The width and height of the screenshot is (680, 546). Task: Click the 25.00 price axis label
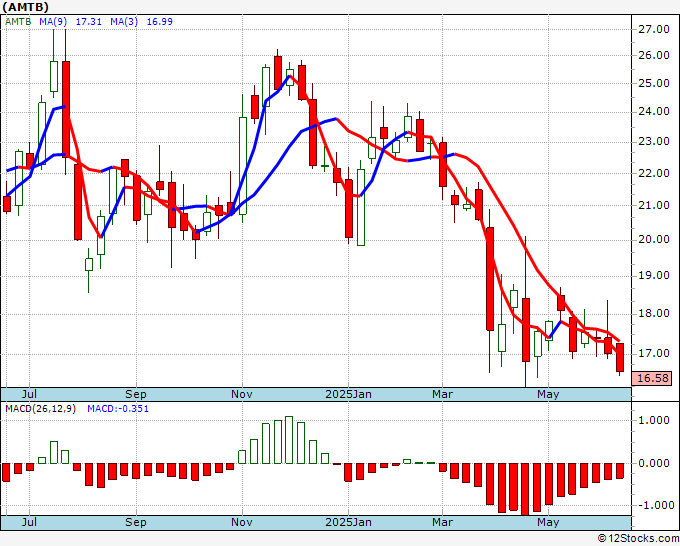(x=654, y=83)
